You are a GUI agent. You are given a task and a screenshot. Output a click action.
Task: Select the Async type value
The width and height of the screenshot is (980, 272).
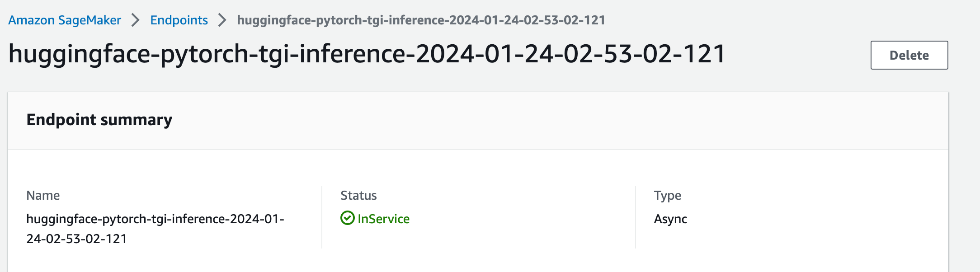[670, 219]
